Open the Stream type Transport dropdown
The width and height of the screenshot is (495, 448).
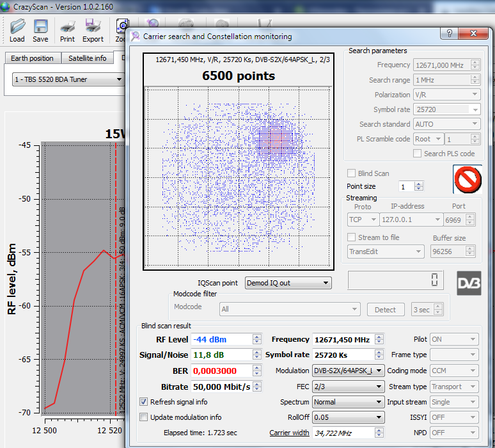coord(454,387)
